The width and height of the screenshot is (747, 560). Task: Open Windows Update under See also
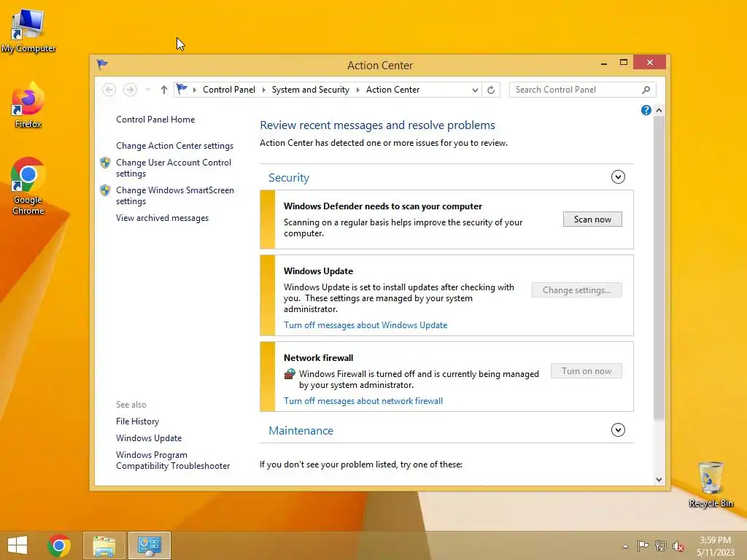click(149, 438)
